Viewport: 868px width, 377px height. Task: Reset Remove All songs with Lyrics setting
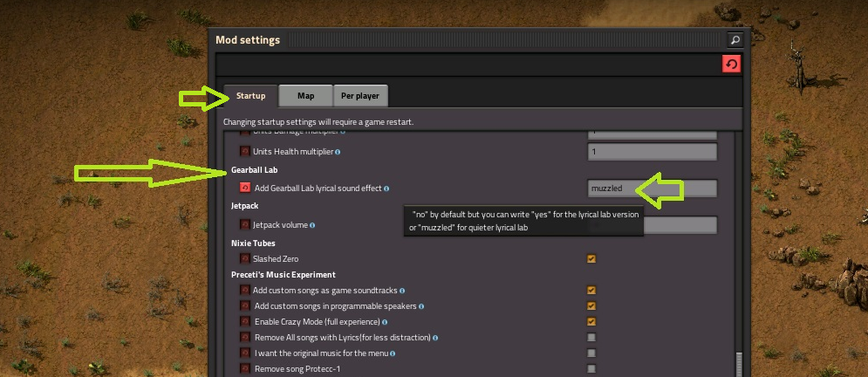tap(244, 337)
